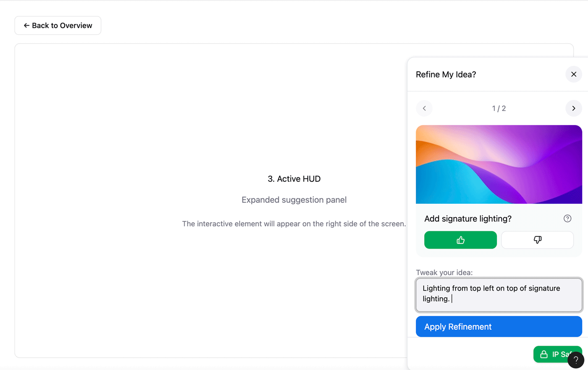Click the Tweak your idea label
The width and height of the screenshot is (588, 370).
pos(444,273)
